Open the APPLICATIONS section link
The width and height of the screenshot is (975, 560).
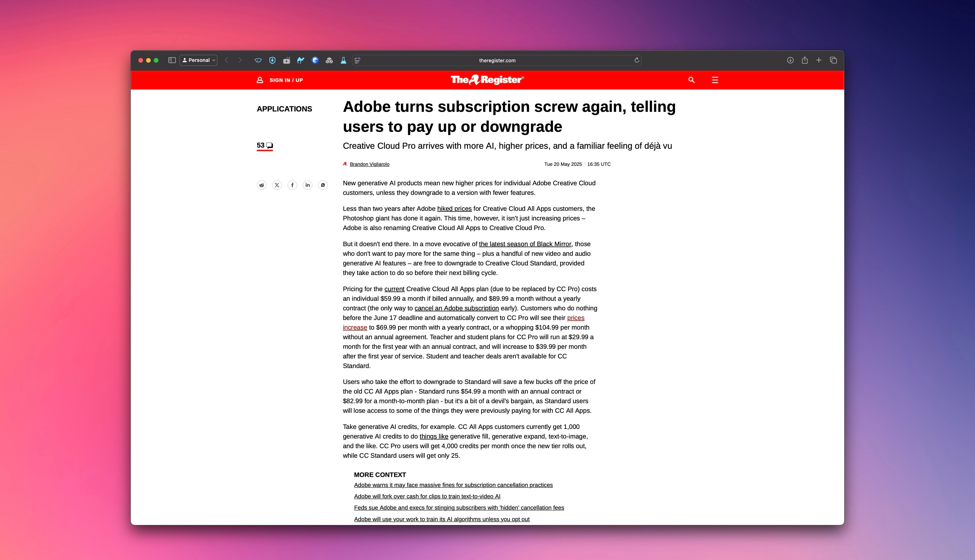coord(284,109)
